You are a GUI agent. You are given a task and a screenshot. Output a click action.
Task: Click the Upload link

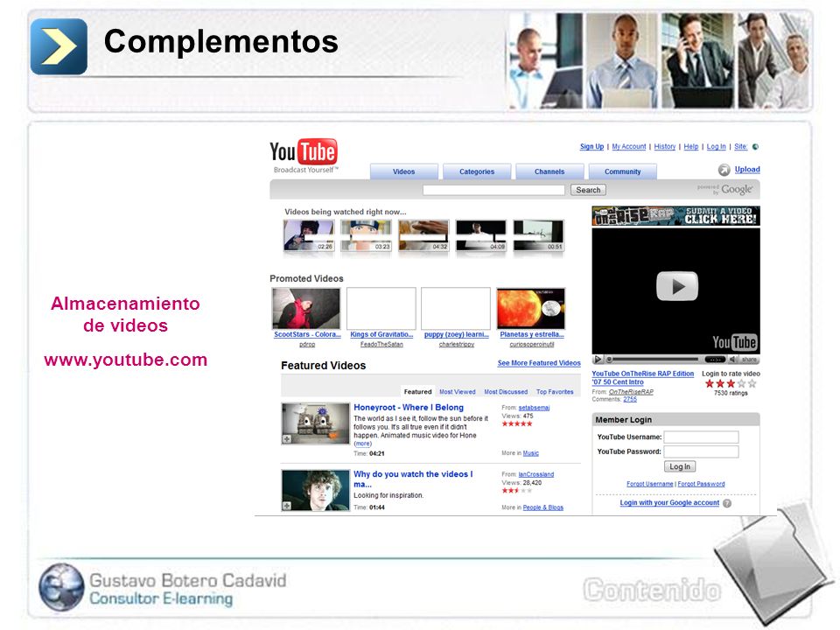pyautogui.click(x=747, y=169)
